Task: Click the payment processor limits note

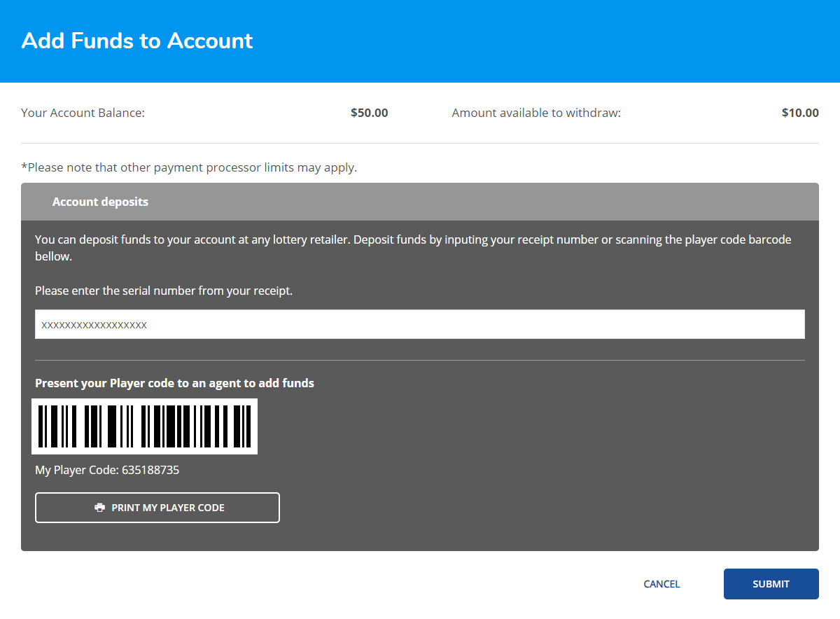Action: tap(189, 167)
